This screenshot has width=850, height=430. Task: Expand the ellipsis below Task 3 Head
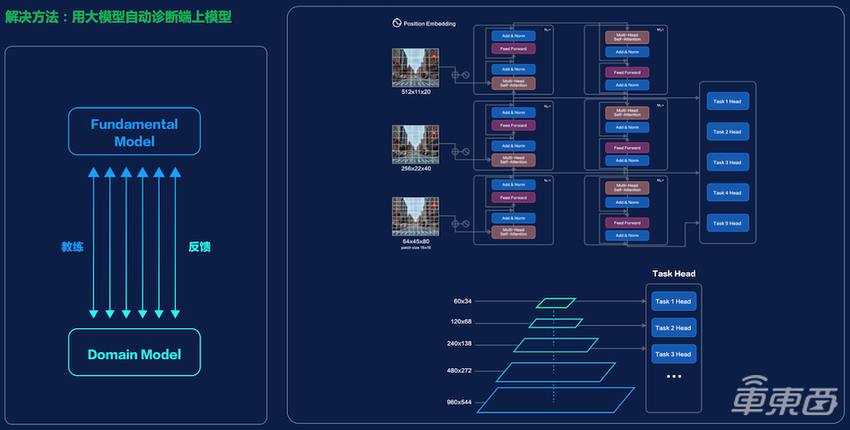(673, 377)
